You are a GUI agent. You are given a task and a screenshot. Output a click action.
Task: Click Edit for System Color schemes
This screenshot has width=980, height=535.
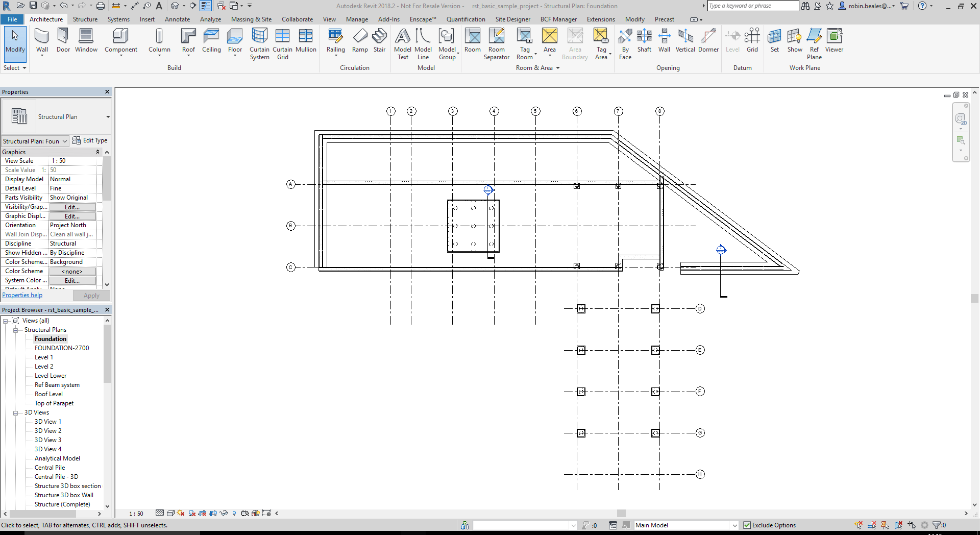(x=72, y=280)
